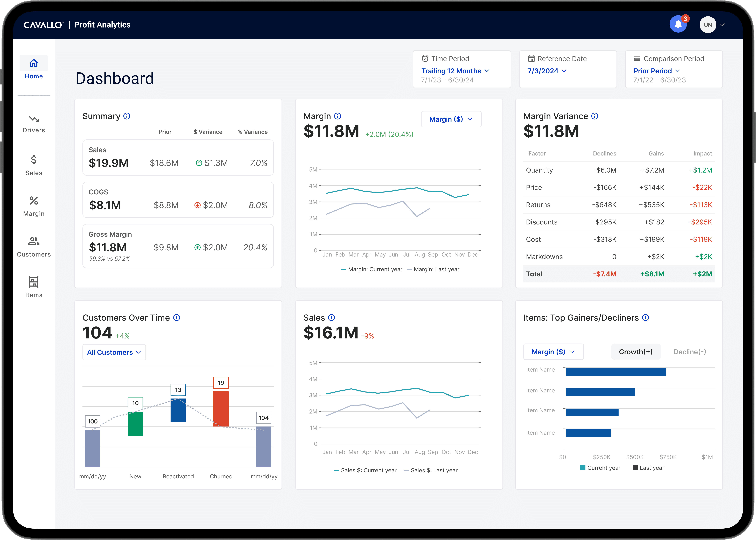
Task: Click the New customers green bar
Action: point(135,424)
